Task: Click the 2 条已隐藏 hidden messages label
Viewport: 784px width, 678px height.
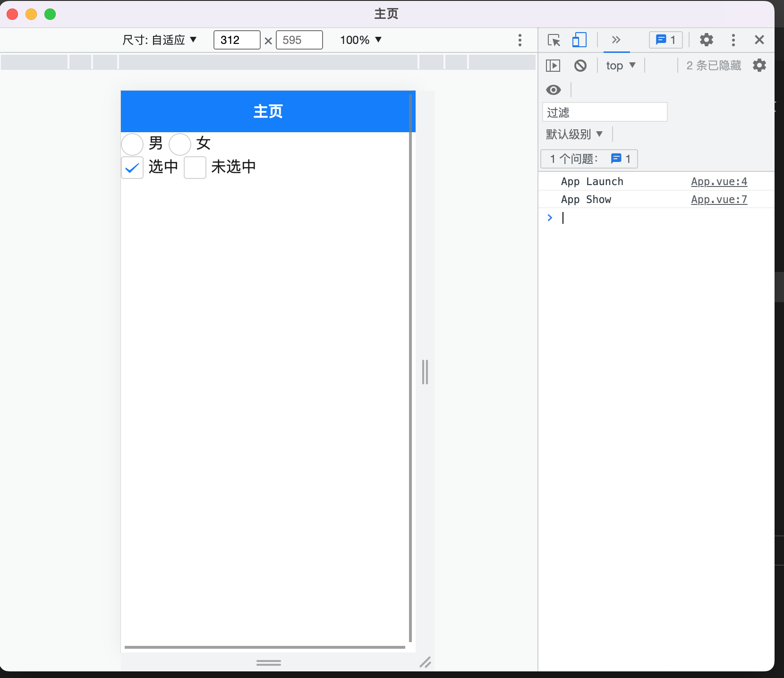Action: pyautogui.click(x=714, y=66)
